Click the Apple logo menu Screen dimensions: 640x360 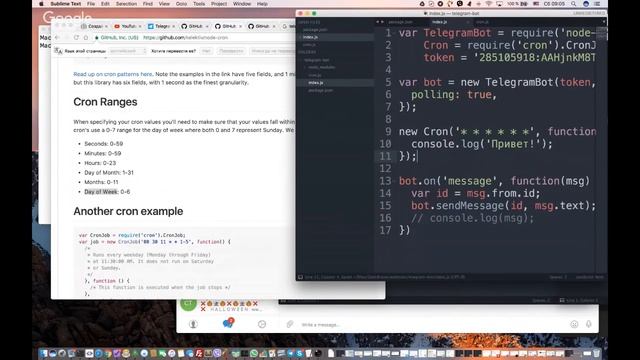click(x=41, y=4)
